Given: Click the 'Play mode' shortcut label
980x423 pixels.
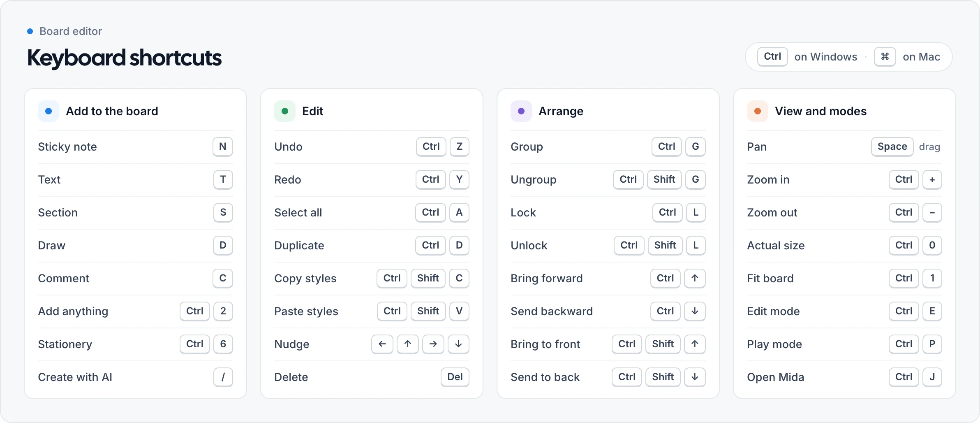Looking at the screenshot, I should point(774,344).
